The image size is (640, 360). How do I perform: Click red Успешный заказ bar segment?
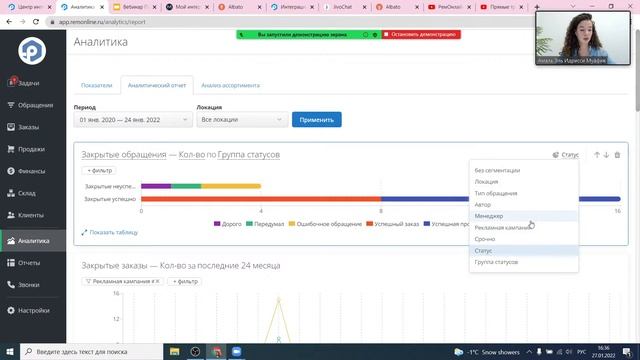click(261, 199)
